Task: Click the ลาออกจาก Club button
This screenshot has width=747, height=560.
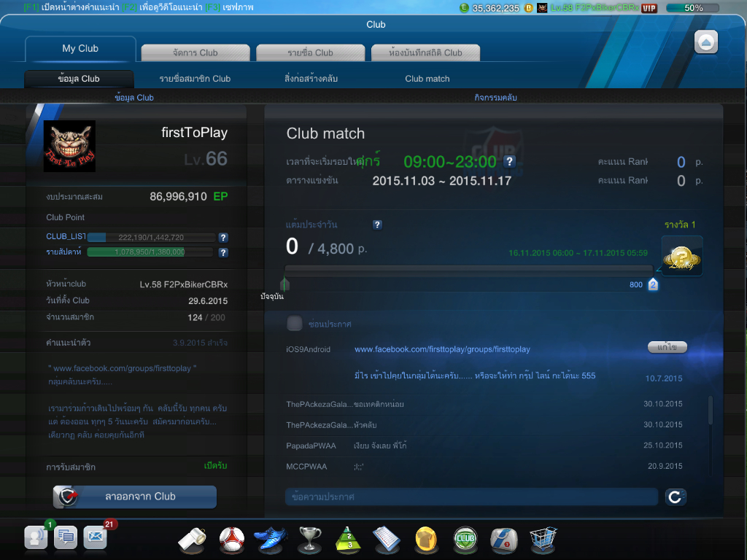Action: pos(135,497)
